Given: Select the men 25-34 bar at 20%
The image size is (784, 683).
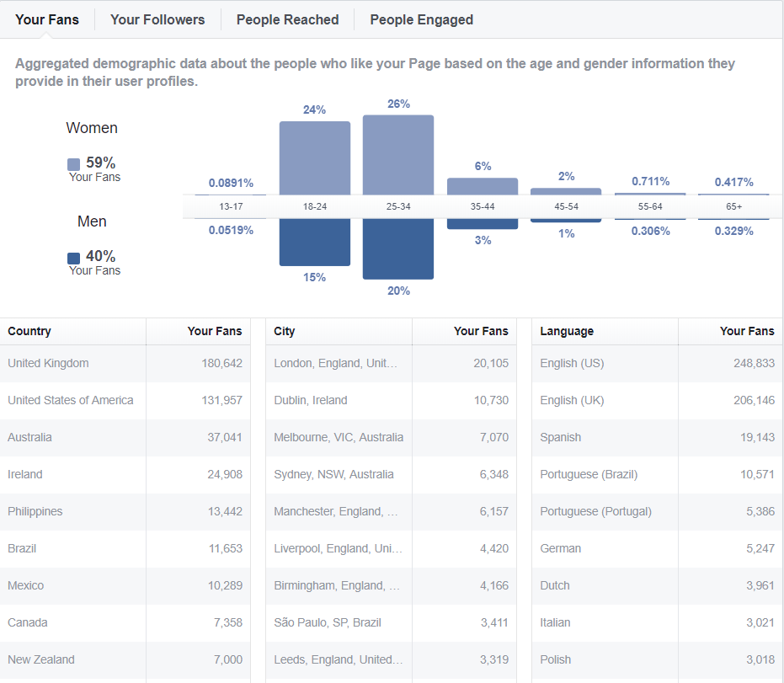Looking at the screenshot, I should (x=398, y=248).
